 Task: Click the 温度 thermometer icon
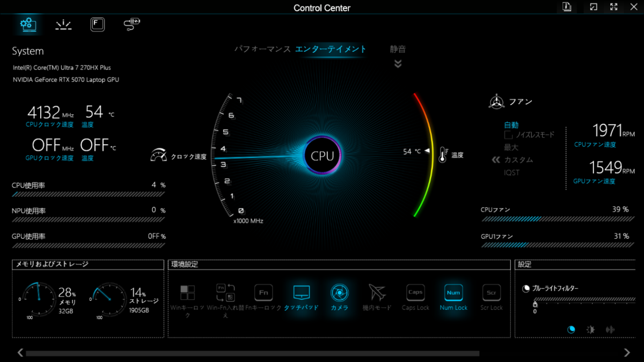pyautogui.click(x=443, y=155)
